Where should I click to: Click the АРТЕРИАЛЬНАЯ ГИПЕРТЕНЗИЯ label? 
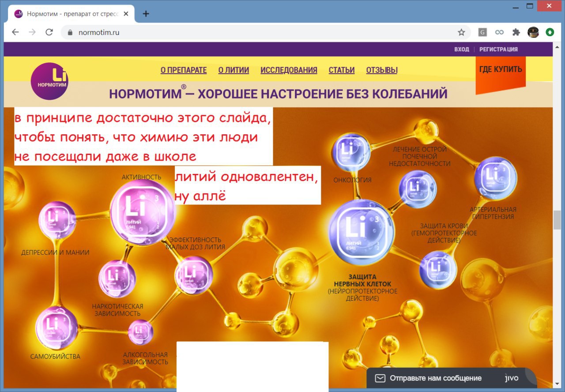tap(493, 213)
